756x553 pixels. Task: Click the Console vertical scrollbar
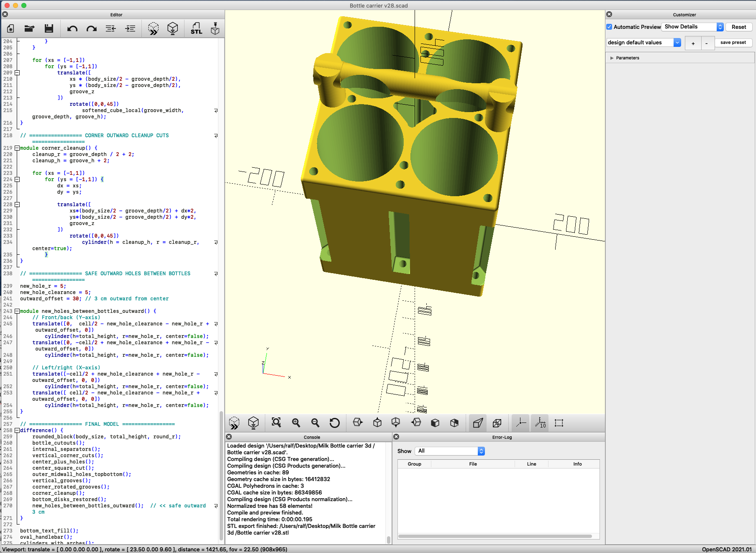(x=388, y=540)
